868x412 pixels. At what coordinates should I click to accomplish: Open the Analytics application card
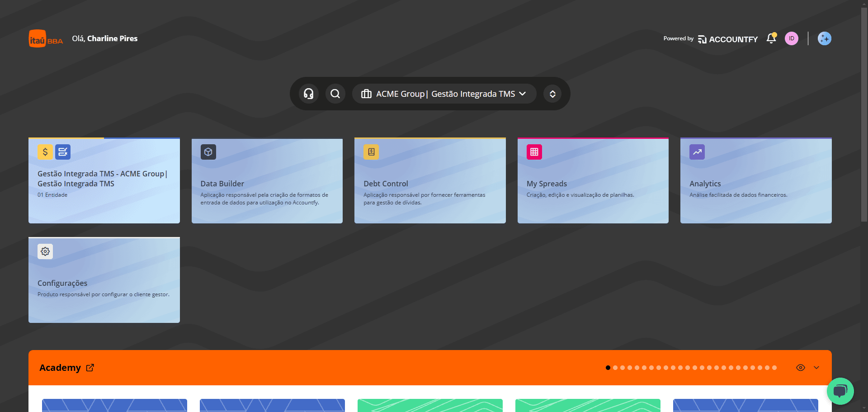click(x=756, y=180)
